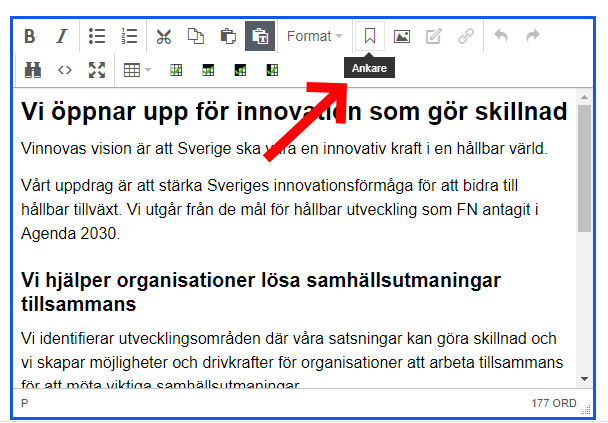The image size is (608, 423).
Task: Click the P element path in status bar
Action: click(x=24, y=403)
